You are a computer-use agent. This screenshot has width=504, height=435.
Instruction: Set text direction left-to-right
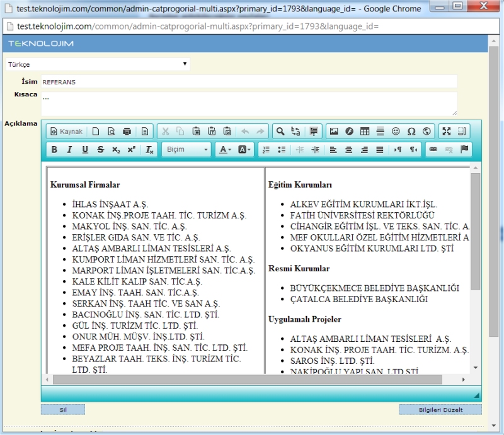point(398,150)
